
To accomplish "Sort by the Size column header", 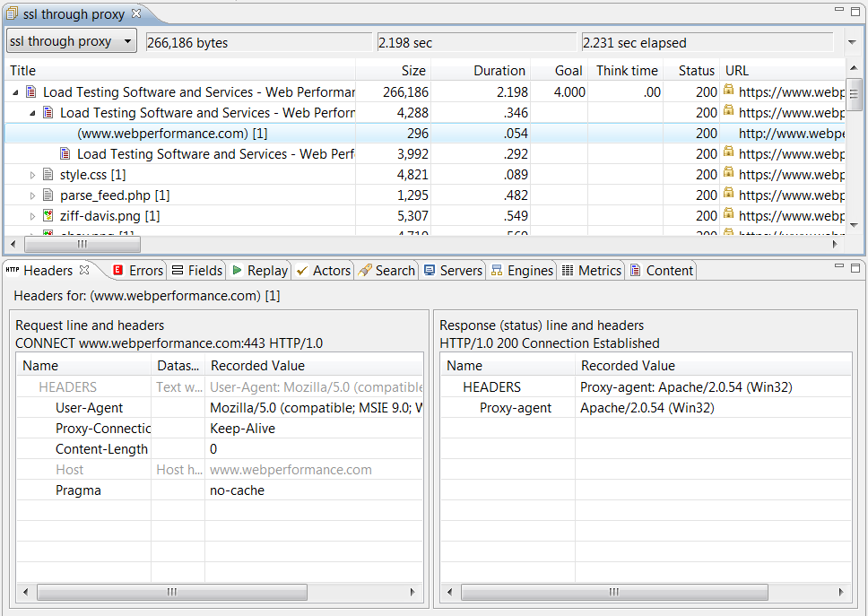I will 393,70.
